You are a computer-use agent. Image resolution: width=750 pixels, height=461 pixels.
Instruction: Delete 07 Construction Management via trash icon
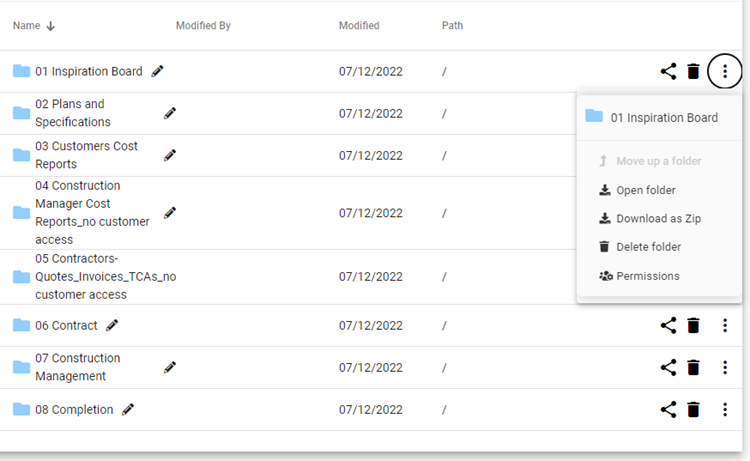click(693, 367)
